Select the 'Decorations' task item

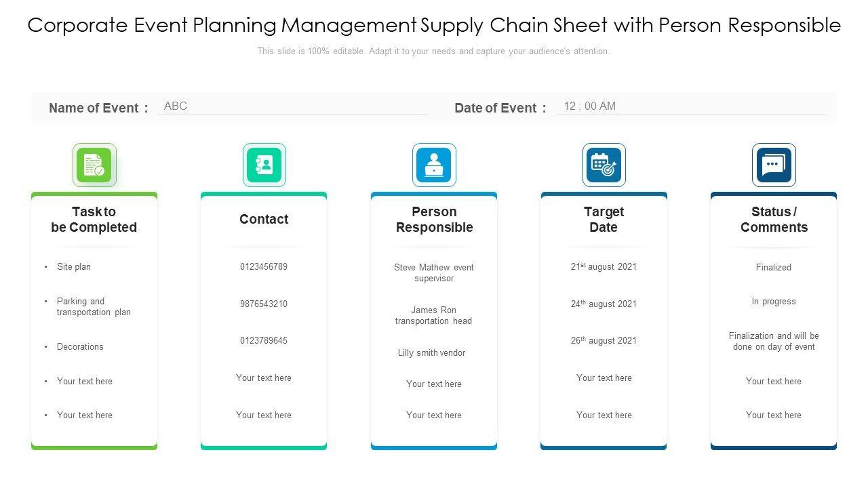(x=80, y=347)
